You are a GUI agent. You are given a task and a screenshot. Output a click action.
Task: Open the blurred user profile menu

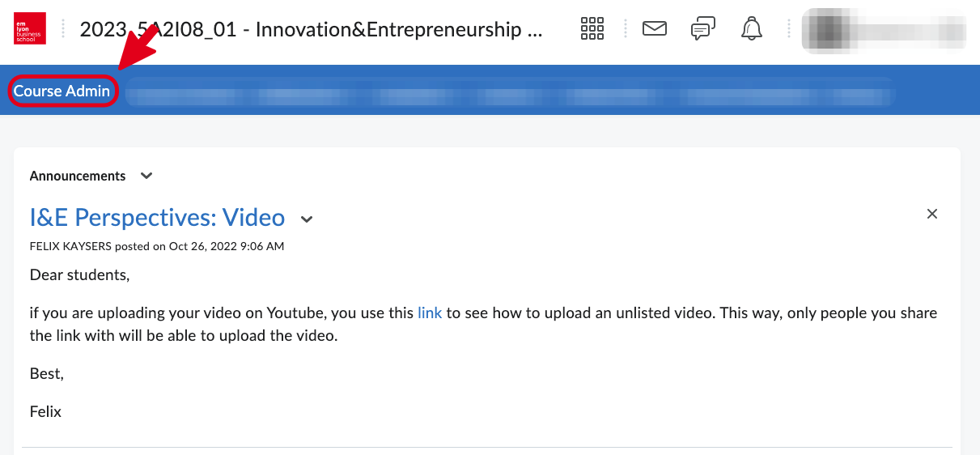(x=883, y=31)
